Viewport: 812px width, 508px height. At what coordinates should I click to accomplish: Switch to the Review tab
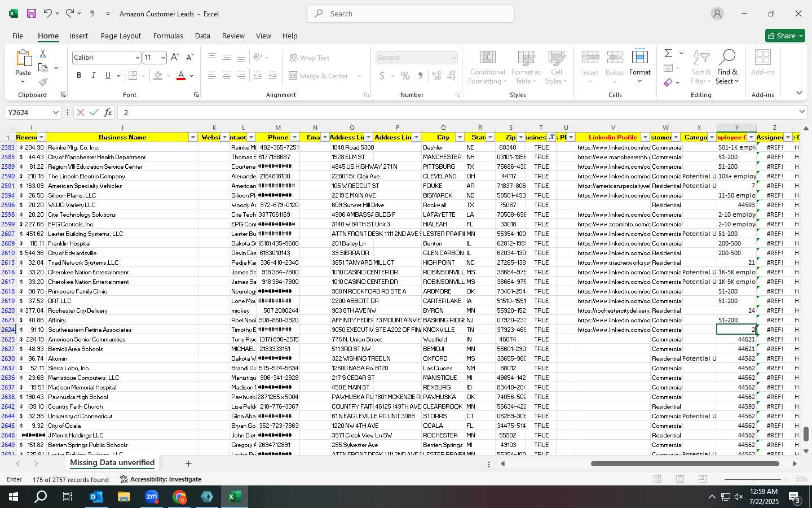[x=233, y=36]
